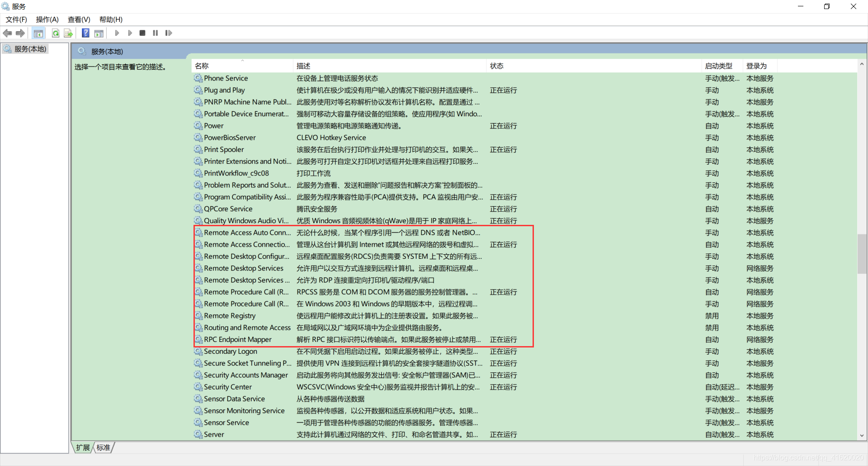Click the Restart Service icon
Viewport: 868px width, 466px height.
coord(169,33)
